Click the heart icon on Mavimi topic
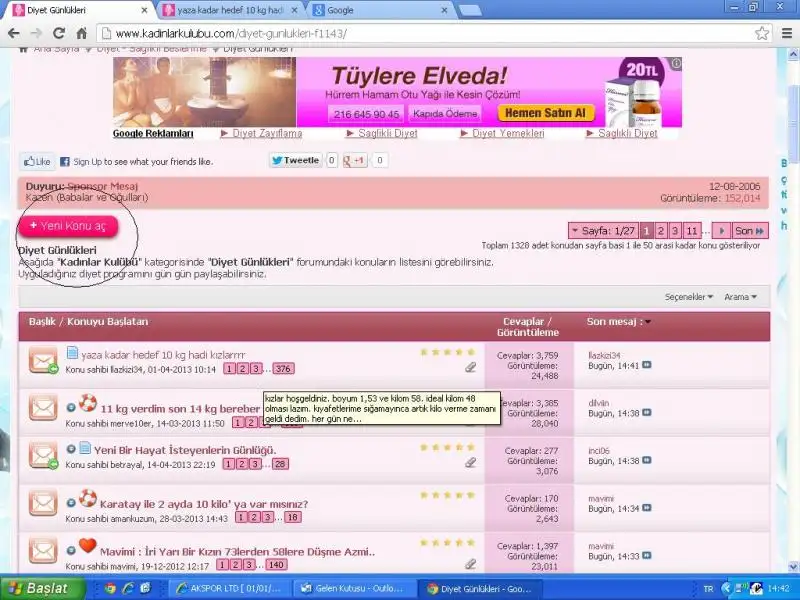 (x=88, y=545)
